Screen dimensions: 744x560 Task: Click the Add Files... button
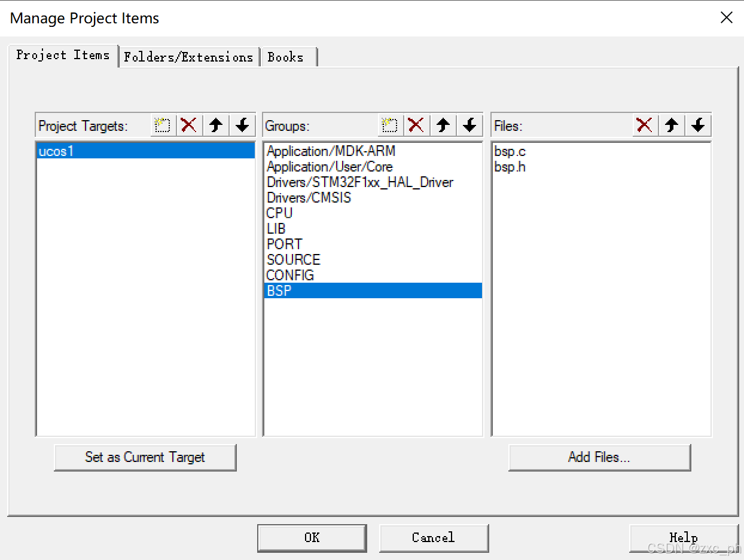(x=599, y=457)
